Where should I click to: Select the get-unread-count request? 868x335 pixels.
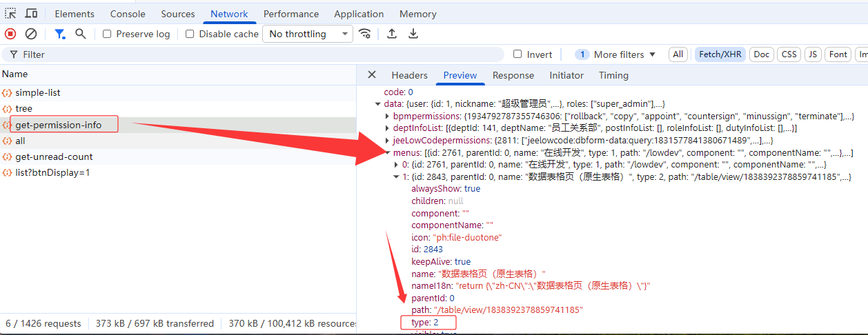[54, 156]
